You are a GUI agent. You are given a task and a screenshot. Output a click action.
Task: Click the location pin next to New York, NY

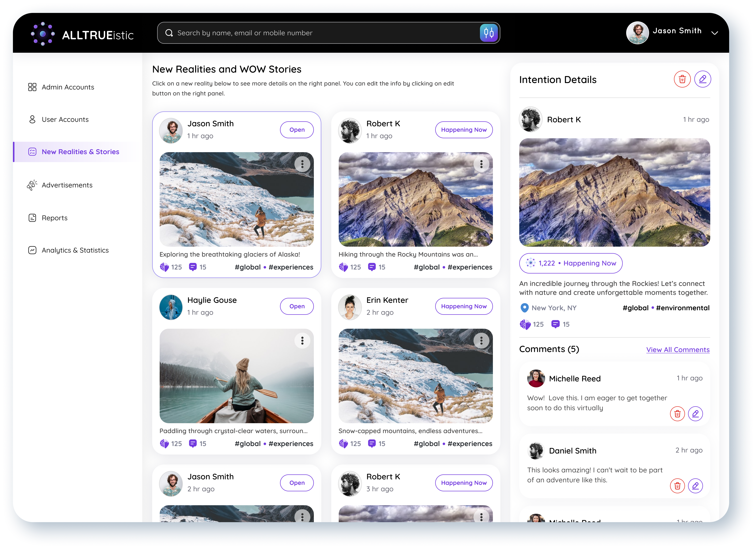point(524,308)
